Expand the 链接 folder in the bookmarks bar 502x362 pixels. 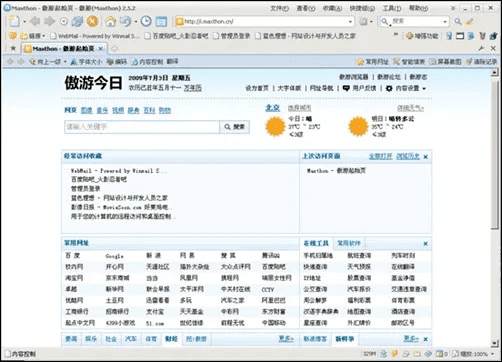(x=33, y=36)
